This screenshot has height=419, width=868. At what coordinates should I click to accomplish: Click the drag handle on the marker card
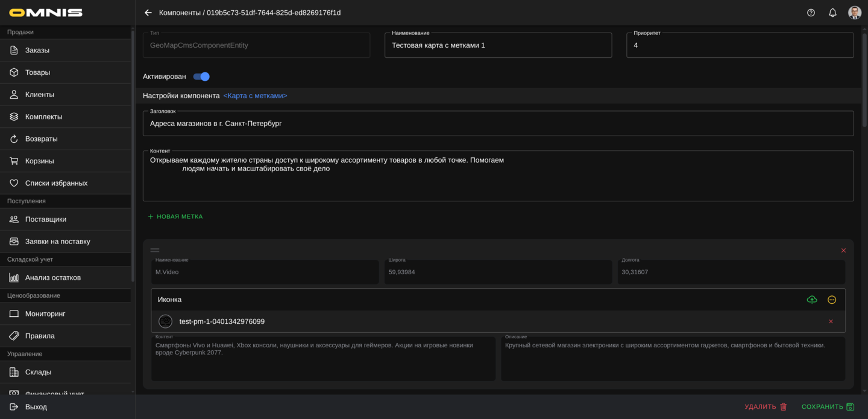click(155, 250)
